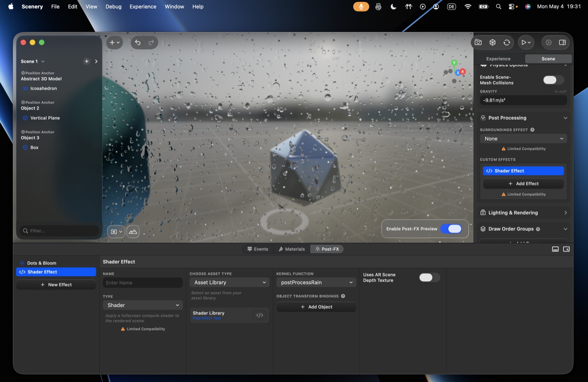Click the refresh sync icon in toolbar
The height and width of the screenshot is (382, 588).
[507, 43]
